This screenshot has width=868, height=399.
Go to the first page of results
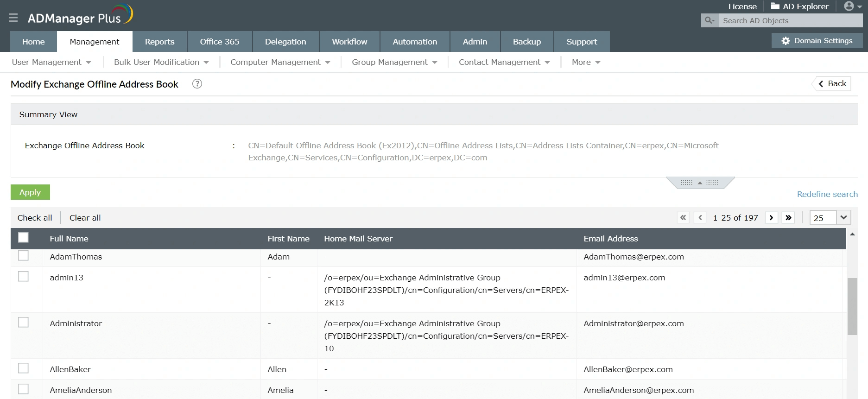coord(683,217)
